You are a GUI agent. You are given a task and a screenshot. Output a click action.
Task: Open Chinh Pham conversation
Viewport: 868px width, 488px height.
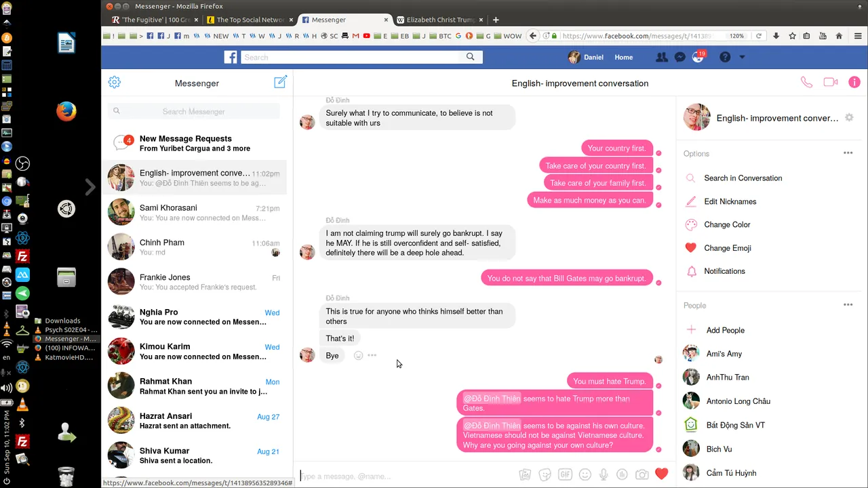tap(194, 247)
